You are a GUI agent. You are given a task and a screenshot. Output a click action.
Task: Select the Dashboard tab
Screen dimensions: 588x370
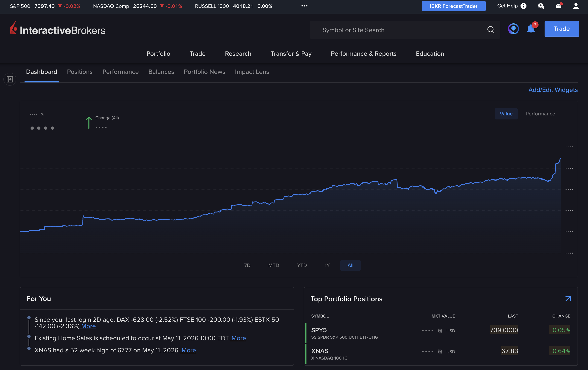tap(41, 72)
